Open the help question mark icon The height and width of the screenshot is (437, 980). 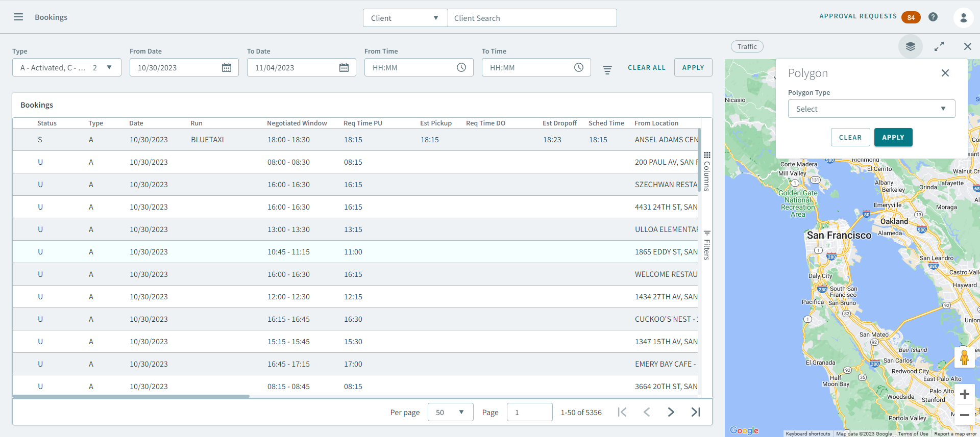tap(933, 17)
